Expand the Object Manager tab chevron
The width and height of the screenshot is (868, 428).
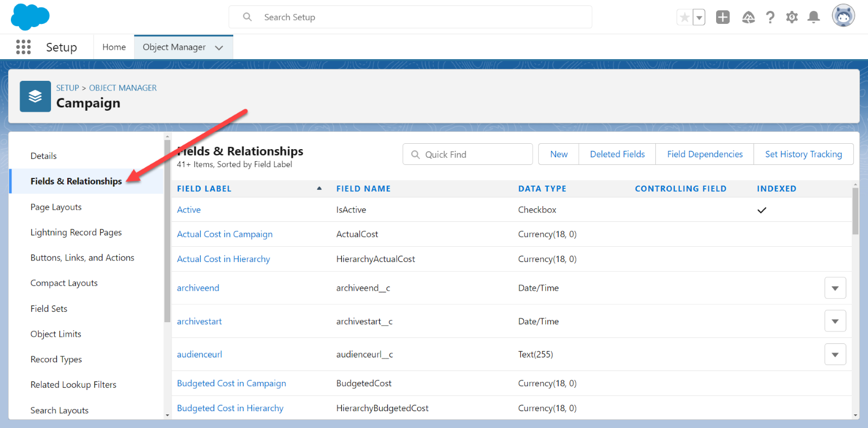coord(219,48)
